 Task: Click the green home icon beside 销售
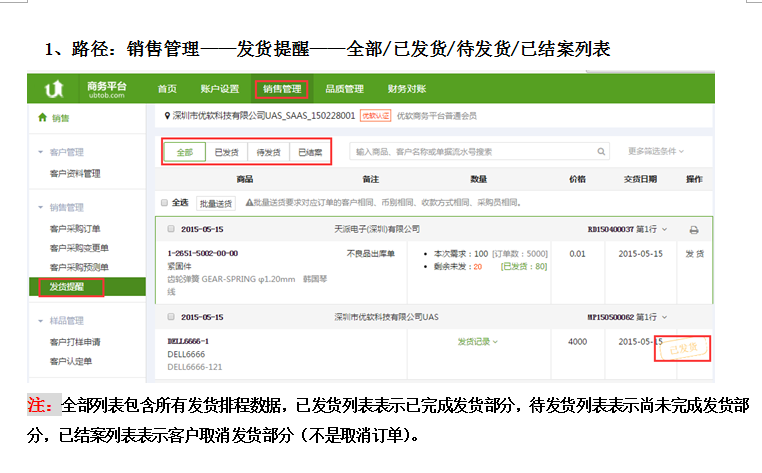(41, 118)
